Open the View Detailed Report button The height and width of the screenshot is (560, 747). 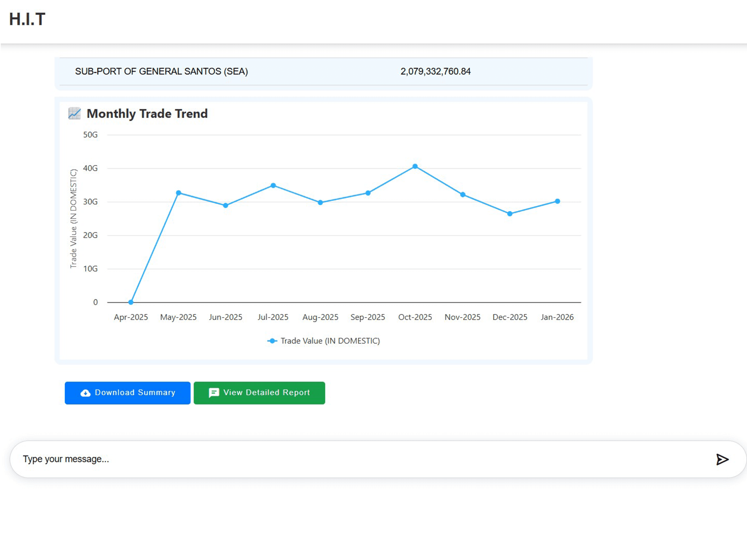(x=259, y=393)
